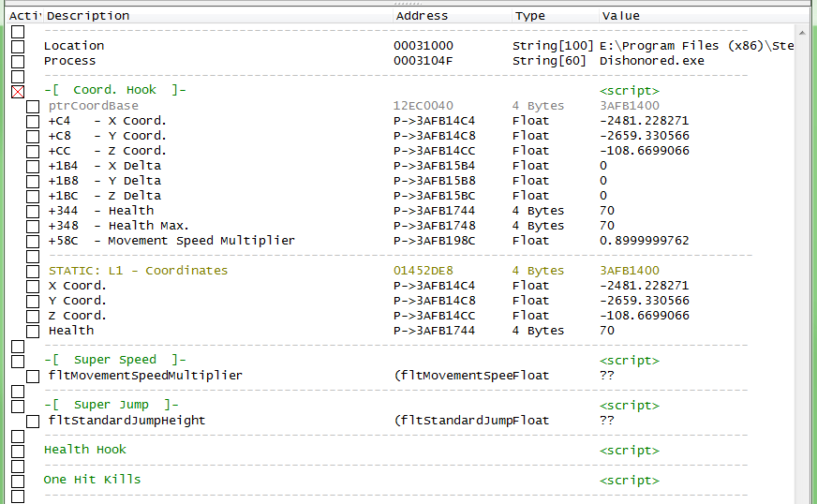Select ptrCoordBase description
Image resolution: width=817 pixels, height=504 pixels.
click(94, 106)
